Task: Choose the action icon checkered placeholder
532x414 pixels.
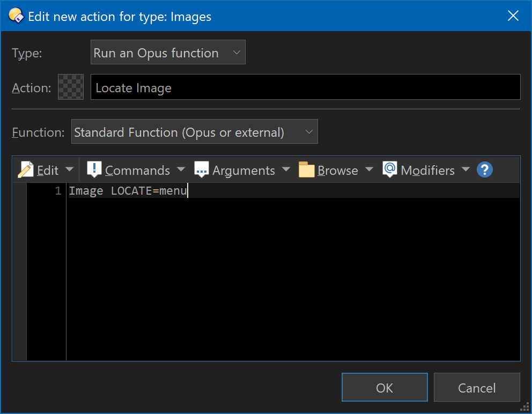Action: click(x=71, y=87)
